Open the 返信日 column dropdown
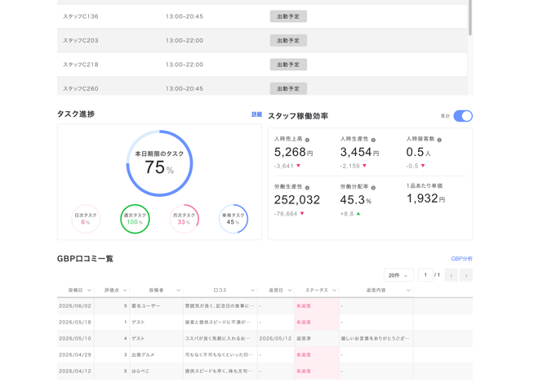Viewport: 547px width, 392px height. pos(290,291)
